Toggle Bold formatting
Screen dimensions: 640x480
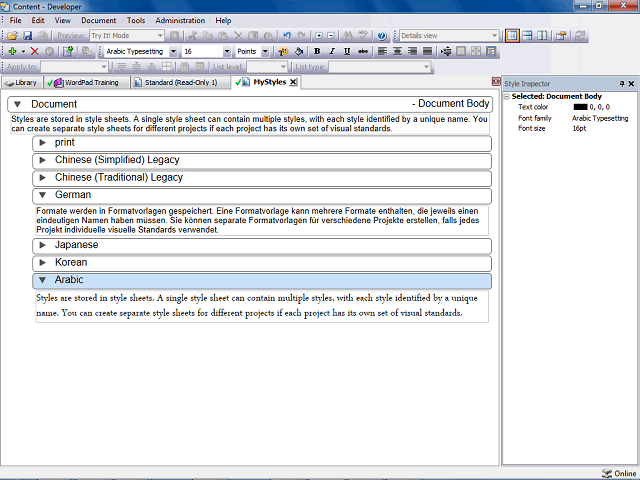pyautogui.click(x=317, y=51)
